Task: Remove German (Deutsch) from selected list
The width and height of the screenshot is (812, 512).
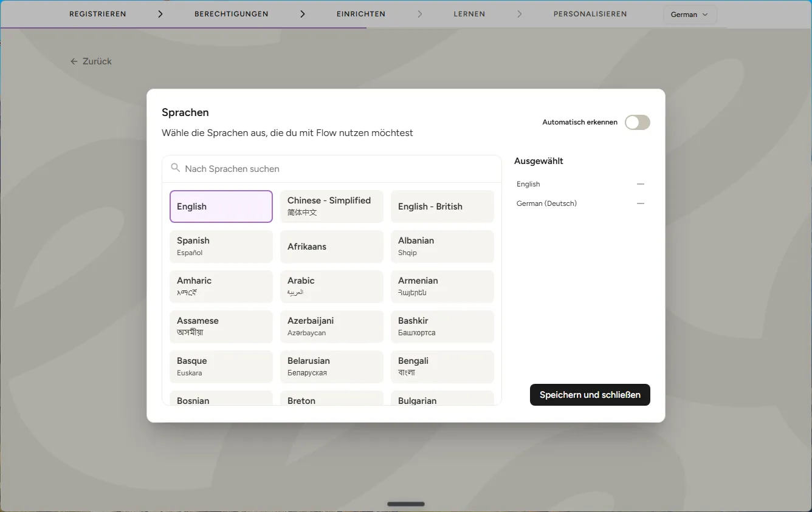Action: click(x=641, y=203)
